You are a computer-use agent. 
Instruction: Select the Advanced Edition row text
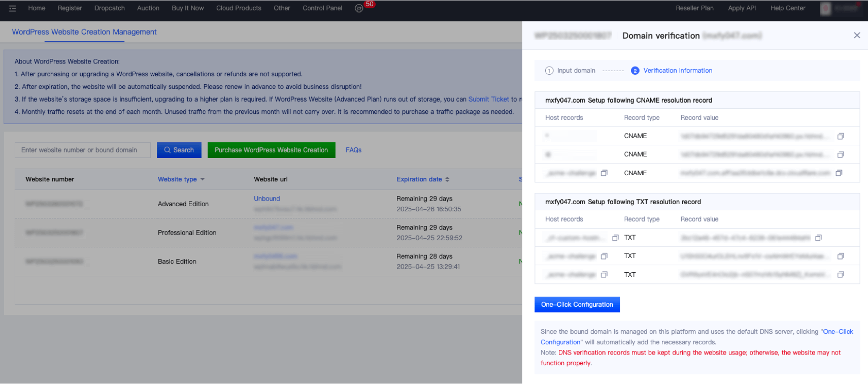coord(183,204)
